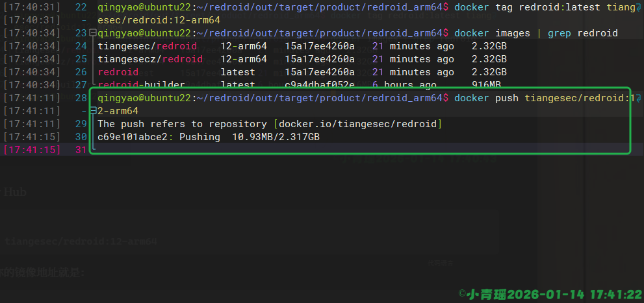Select line number 29 in the gutter
Viewport: 644px width, 303px height.
click(81, 124)
